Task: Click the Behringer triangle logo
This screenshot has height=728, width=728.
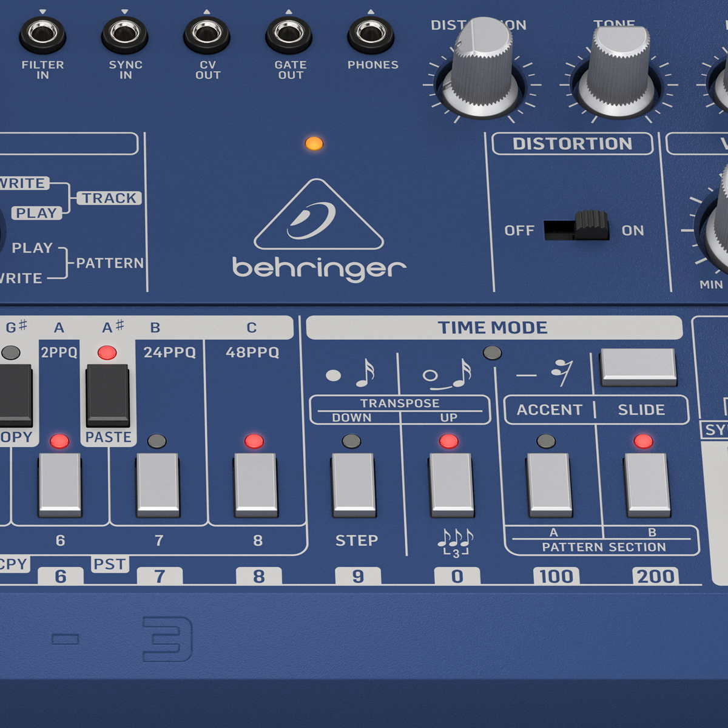Action: coord(318,216)
